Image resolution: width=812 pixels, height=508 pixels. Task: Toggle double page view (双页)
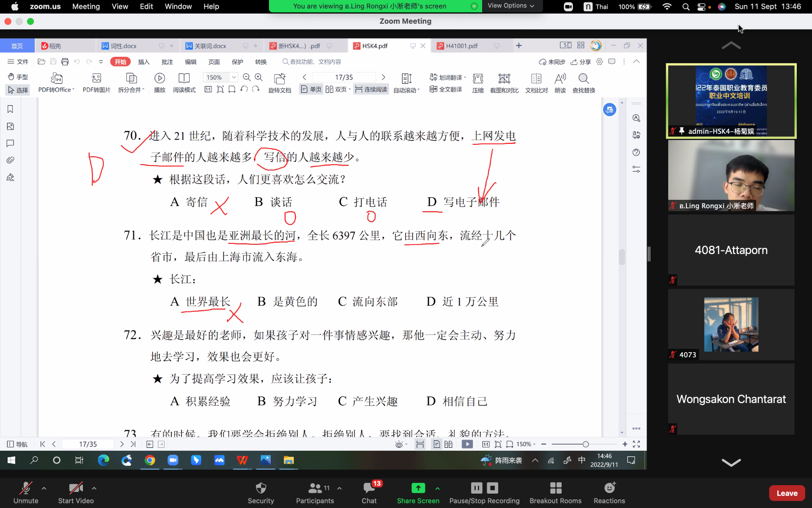click(x=337, y=89)
